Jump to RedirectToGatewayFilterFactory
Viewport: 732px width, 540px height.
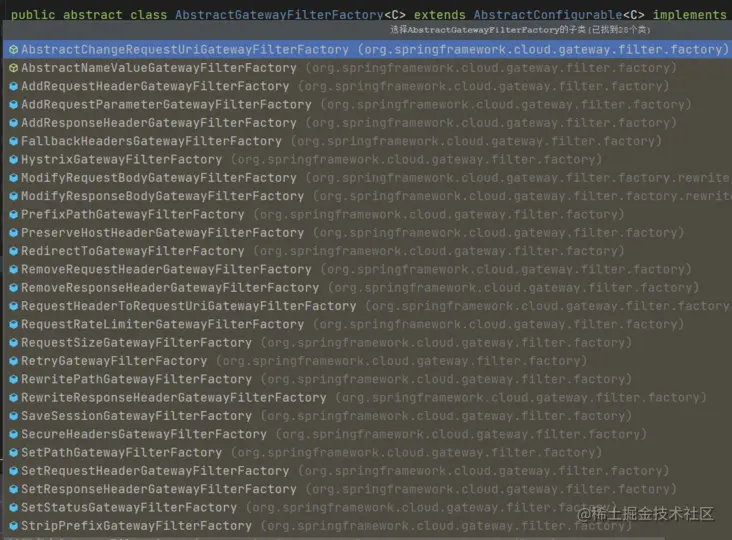[367, 251]
